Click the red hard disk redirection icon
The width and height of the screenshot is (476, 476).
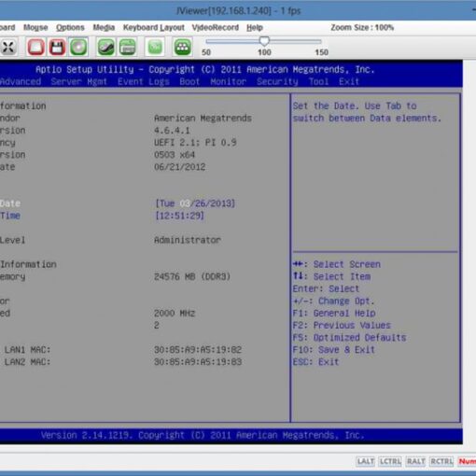tap(35, 48)
